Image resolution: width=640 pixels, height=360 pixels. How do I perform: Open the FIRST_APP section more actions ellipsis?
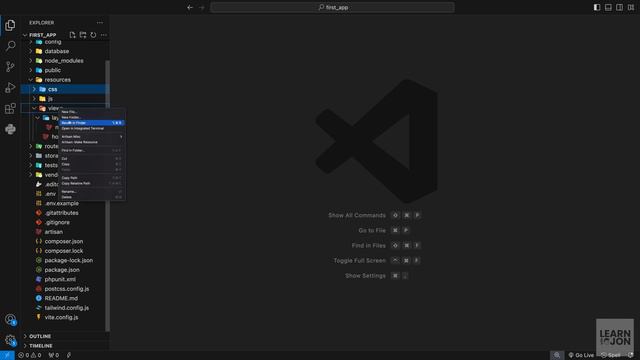point(104,35)
